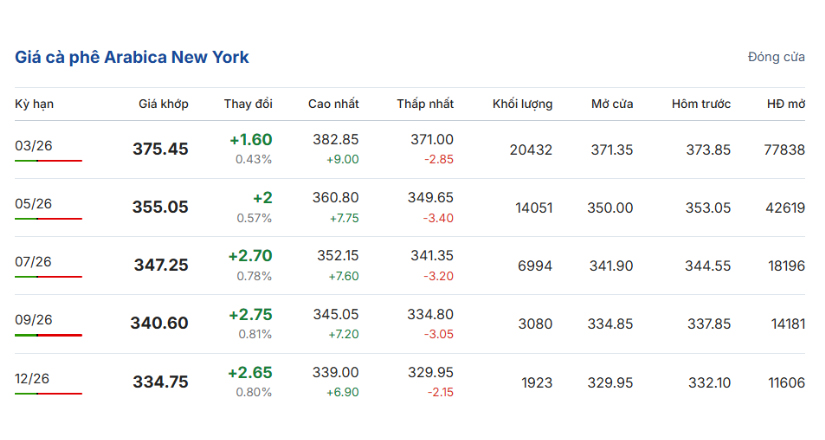Click the Khối lượng column header
Image resolution: width=825 pixels, height=440 pixels.
pyautogui.click(x=522, y=104)
